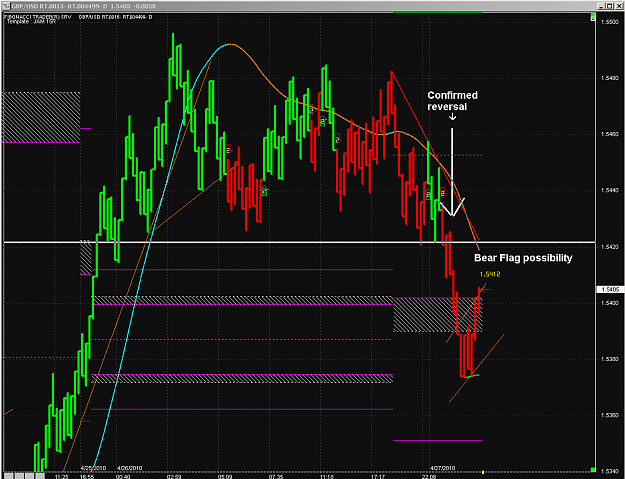The height and width of the screenshot is (479, 625).
Task: Click the 1.5360 price axis label
Action: pos(610,415)
